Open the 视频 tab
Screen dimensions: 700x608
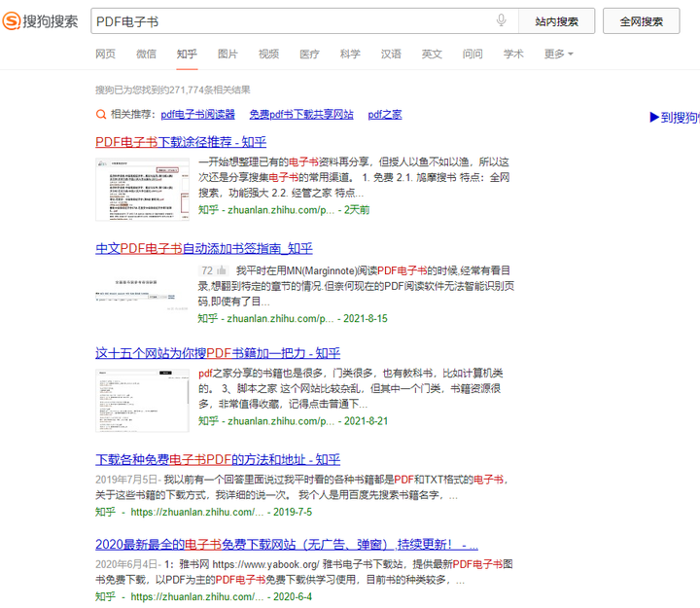coord(268,54)
